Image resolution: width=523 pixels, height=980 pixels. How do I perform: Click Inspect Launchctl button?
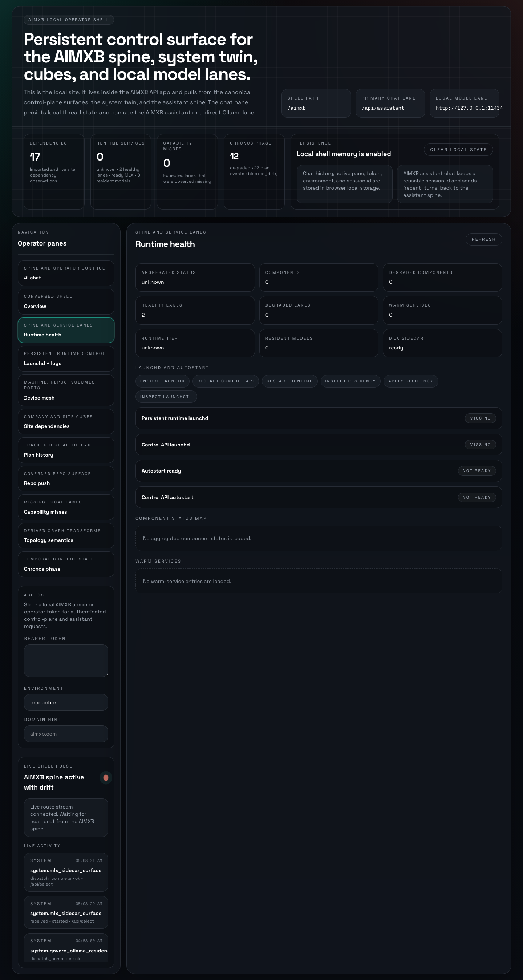coord(166,397)
